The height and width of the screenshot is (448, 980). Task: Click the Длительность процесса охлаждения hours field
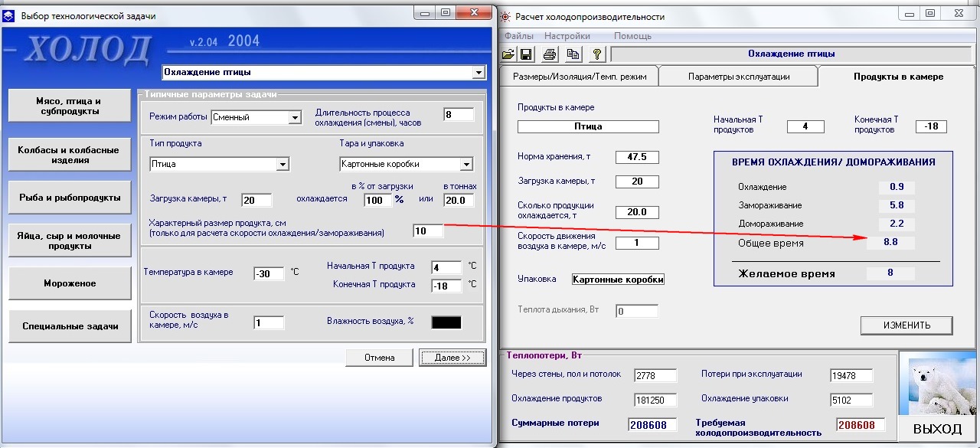(x=459, y=115)
